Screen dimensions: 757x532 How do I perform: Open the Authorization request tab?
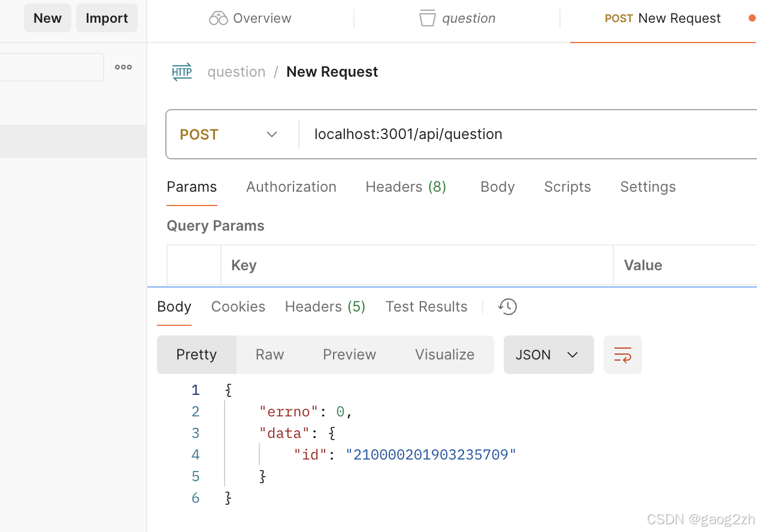291,187
